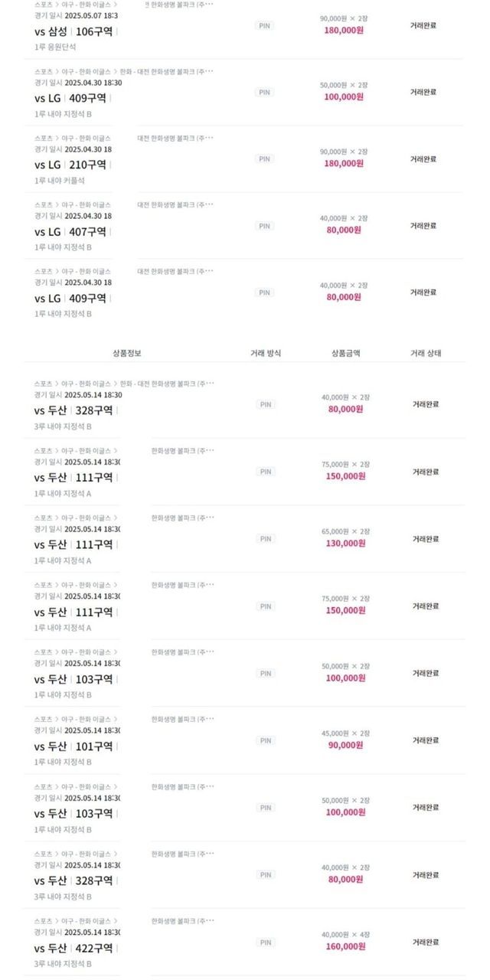Click PIN badge in 삼성 106구역 row
Viewport: 490px width, 980px height.
click(x=265, y=25)
